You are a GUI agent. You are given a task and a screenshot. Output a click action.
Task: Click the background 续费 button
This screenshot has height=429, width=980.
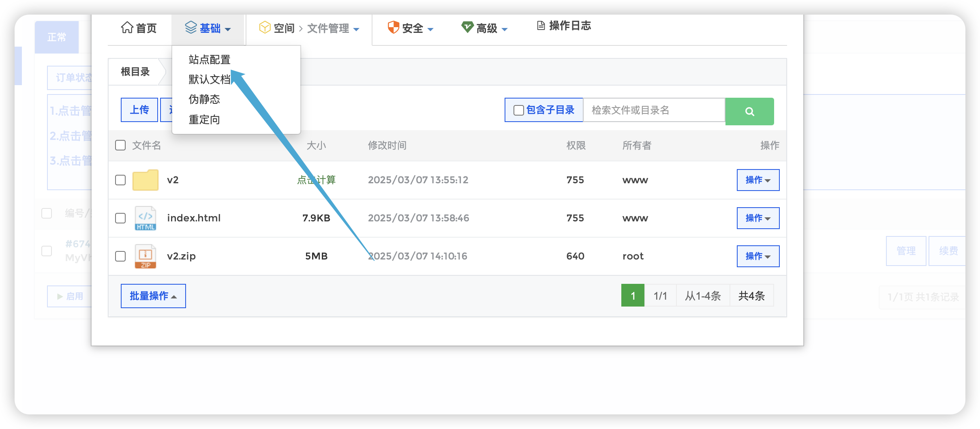(x=948, y=251)
